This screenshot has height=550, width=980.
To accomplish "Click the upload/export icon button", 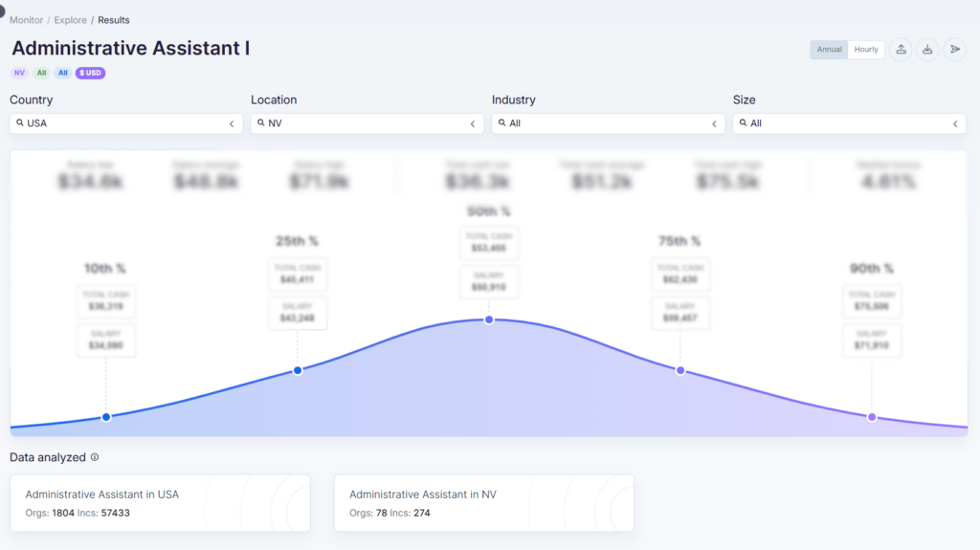I will point(901,50).
